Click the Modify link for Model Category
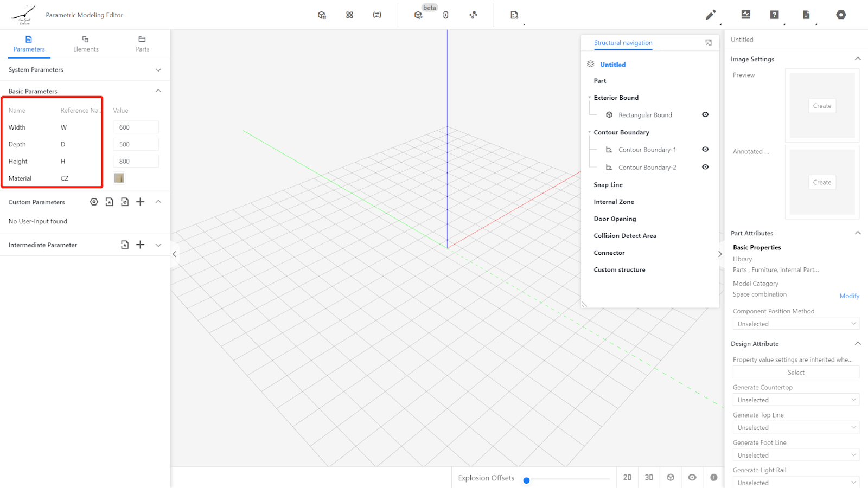The image size is (868, 488). coord(849,296)
